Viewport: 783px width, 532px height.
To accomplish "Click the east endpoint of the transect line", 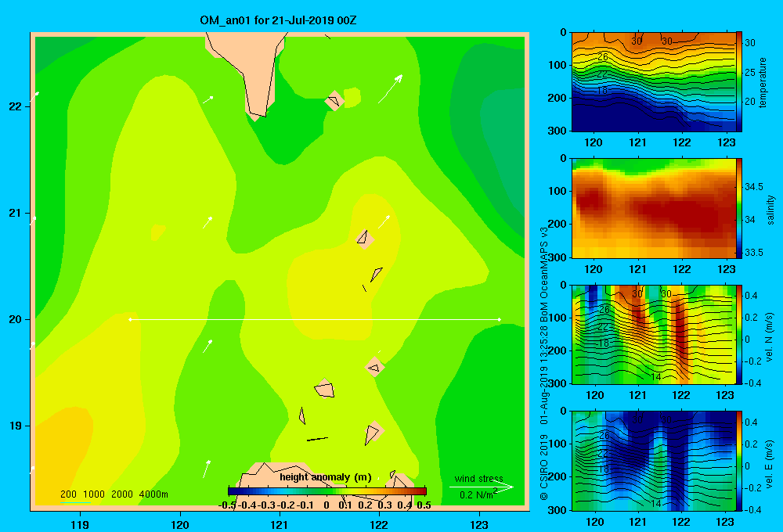I will click(500, 319).
